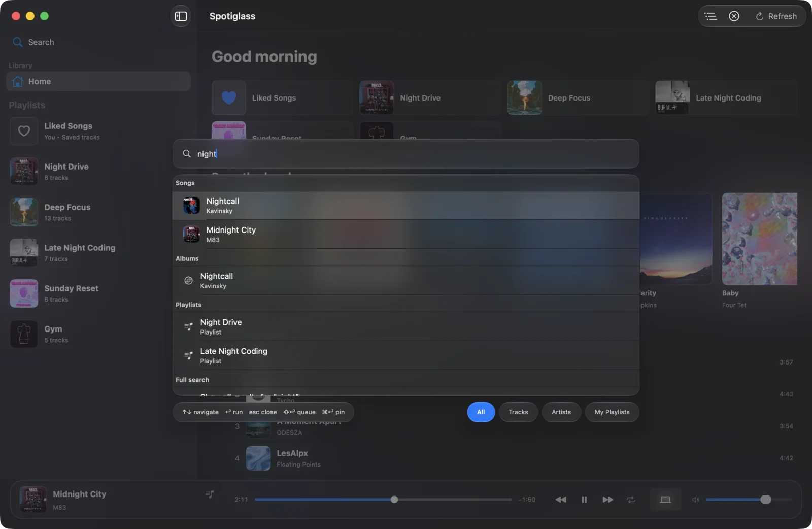Toggle the sidebar panel icon
This screenshot has height=529, width=812.
click(x=181, y=16)
